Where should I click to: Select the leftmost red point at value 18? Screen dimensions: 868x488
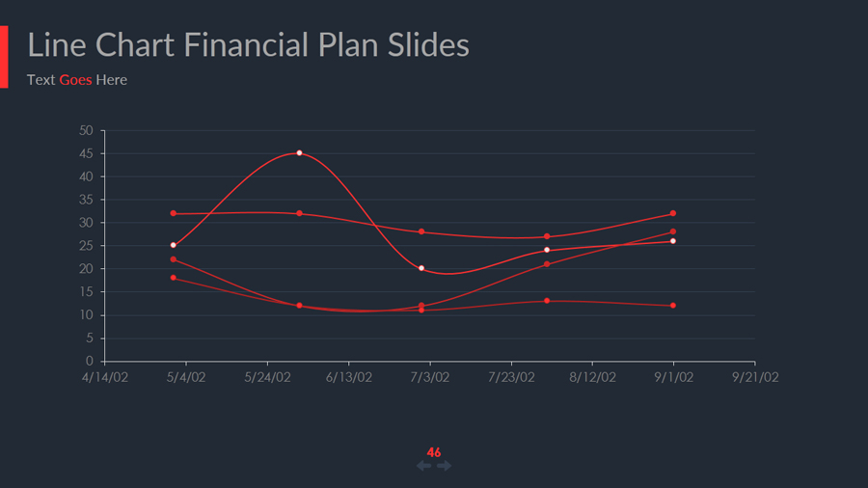point(174,278)
